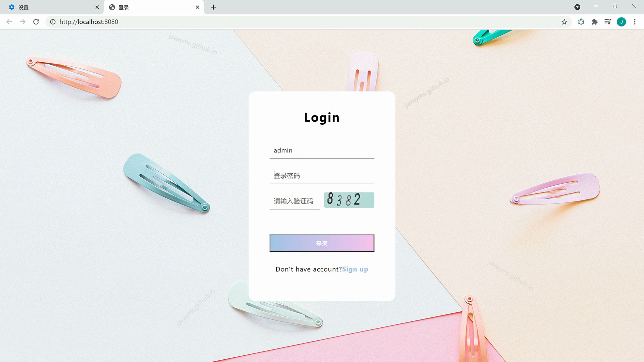Open Chrome three-dot menu
This screenshot has width=644, height=362.
coord(635,22)
